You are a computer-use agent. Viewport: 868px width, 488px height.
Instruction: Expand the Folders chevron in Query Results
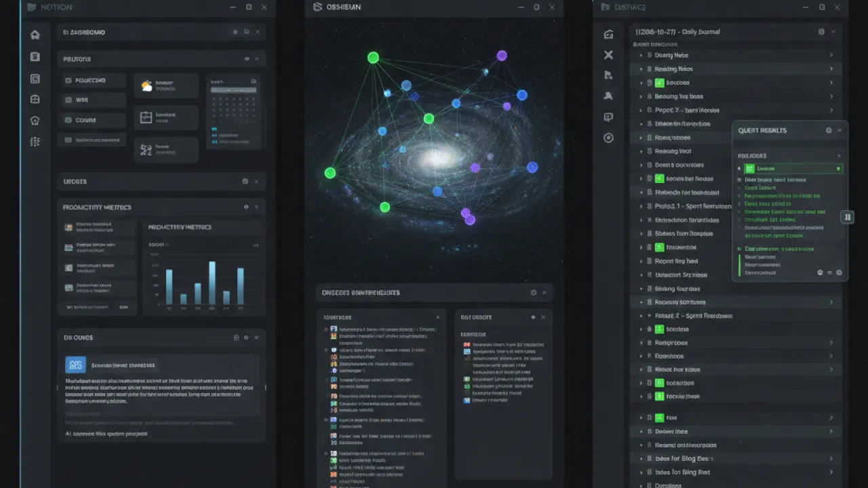point(838,156)
